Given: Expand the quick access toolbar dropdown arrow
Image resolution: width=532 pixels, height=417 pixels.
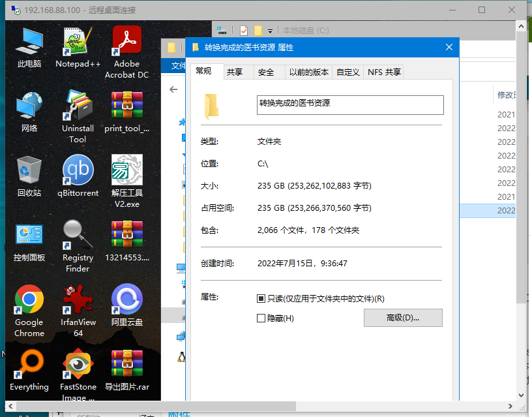Looking at the screenshot, I should pyautogui.click(x=270, y=31).
